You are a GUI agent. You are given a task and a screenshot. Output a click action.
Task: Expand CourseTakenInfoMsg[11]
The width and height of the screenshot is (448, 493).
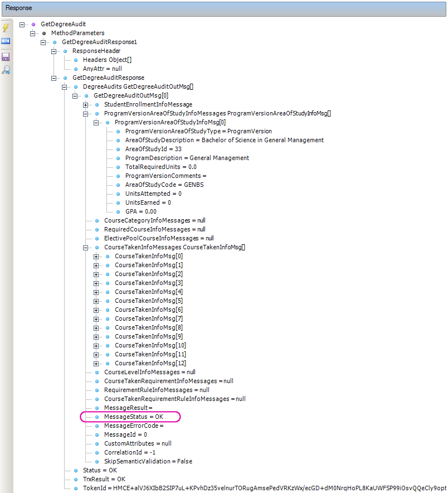click(x=96, y=355)
